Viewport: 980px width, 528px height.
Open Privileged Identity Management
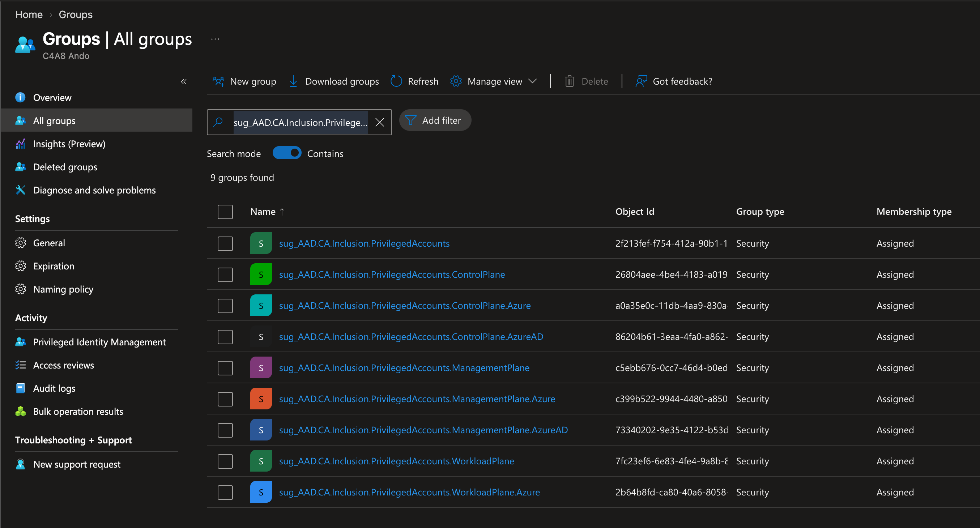tap(96, 342)
